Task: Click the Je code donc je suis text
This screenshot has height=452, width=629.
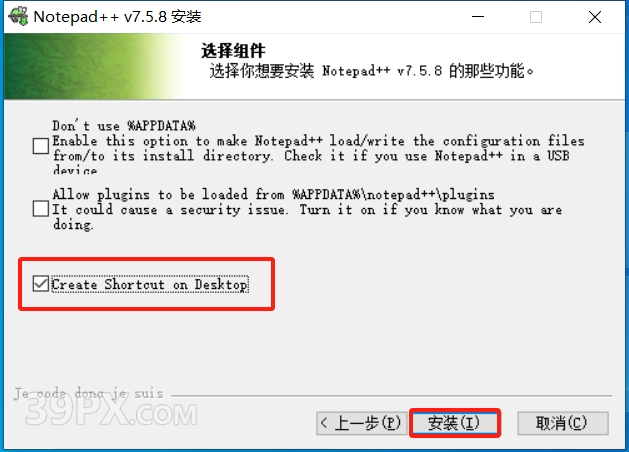Action: click(89, 393)
